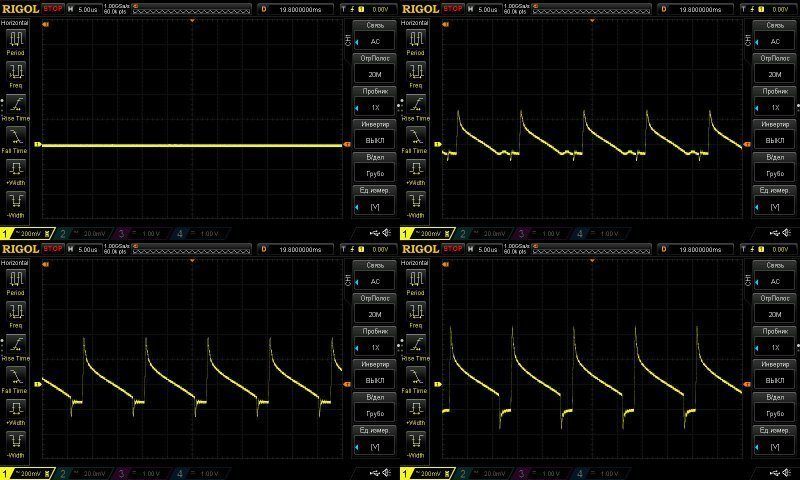Toggle В/дел Грубо setting in top-left screen

tap(375, 167)
